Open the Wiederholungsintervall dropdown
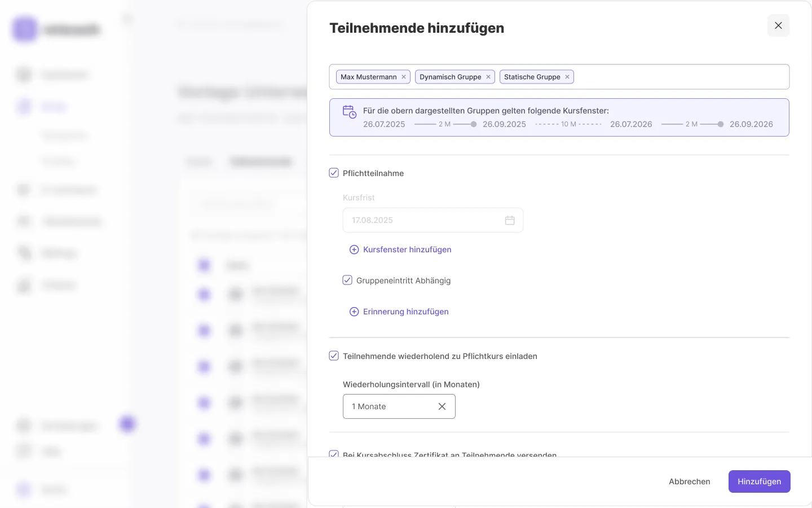 point(389,406)
